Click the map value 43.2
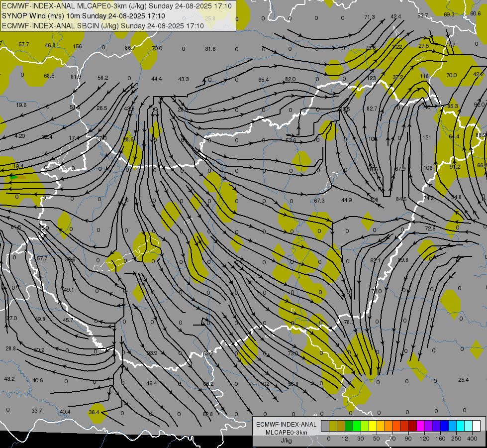 9,379
